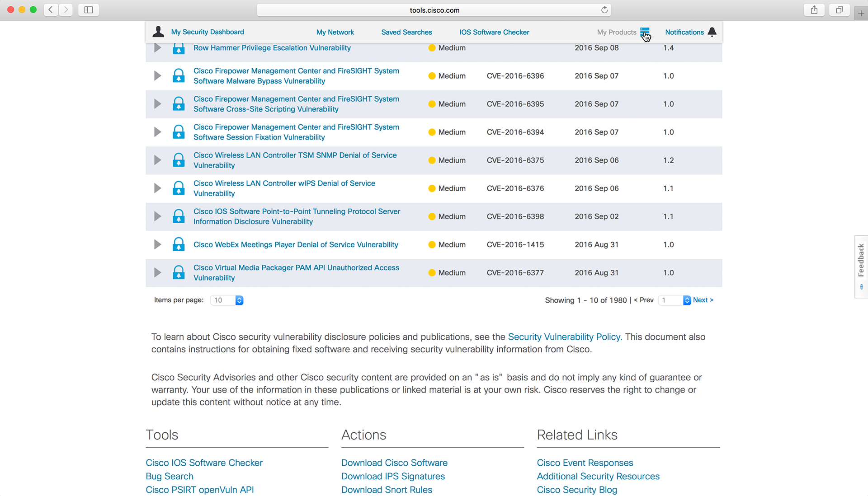Open Bug Search link
Viewport: 868px width, 496px height.
coord(170,477)
